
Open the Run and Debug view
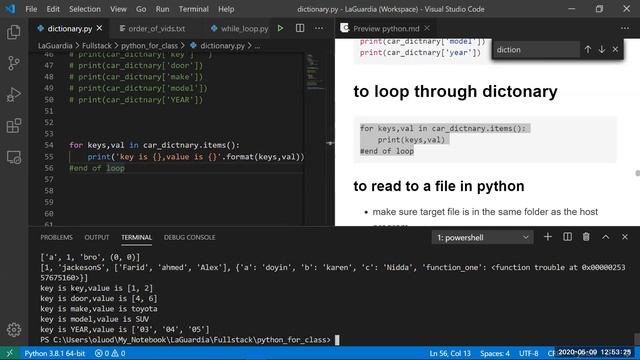click(x=13, y=94)
